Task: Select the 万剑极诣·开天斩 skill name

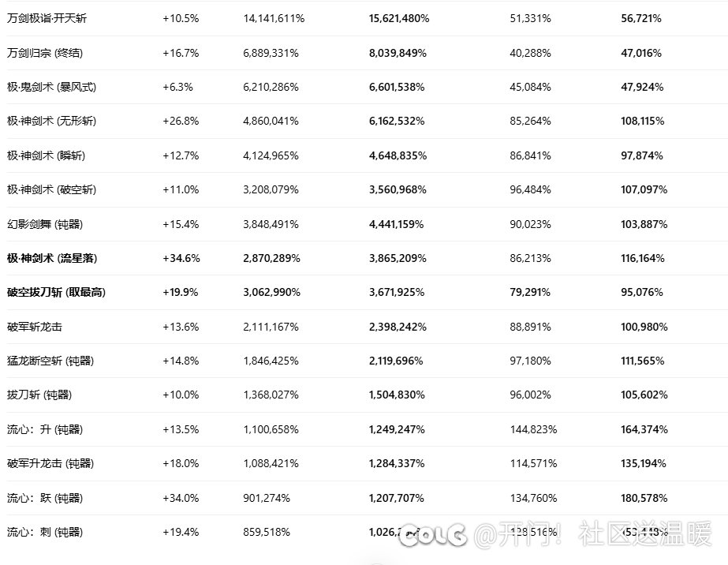Action: [47, 18]
